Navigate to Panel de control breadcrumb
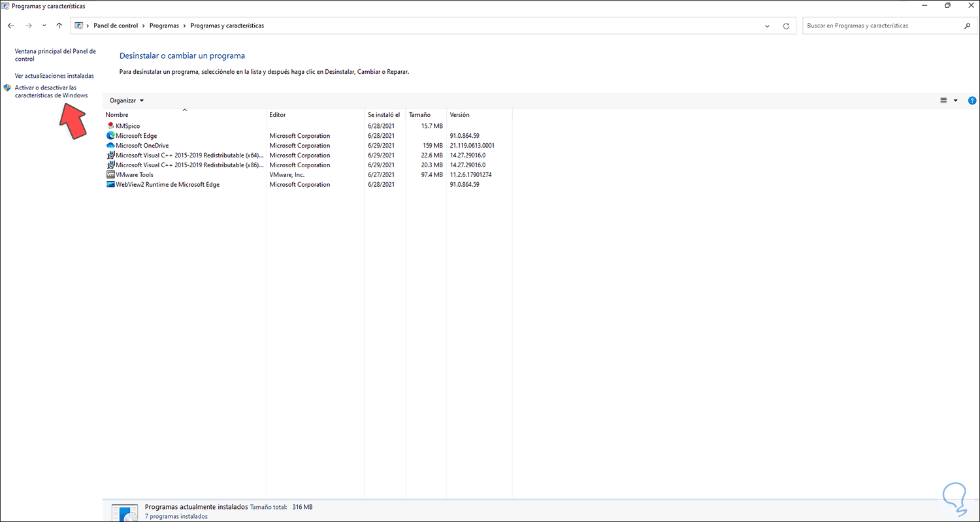The width and height of the screenshot is (980, 522). 116,26
